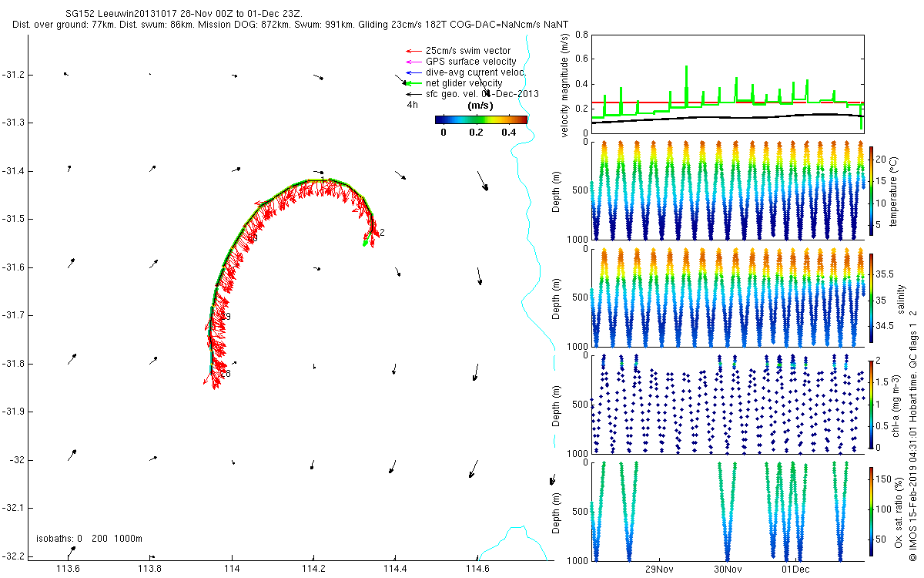Click the 30Nov time axis label

[727, 570]
